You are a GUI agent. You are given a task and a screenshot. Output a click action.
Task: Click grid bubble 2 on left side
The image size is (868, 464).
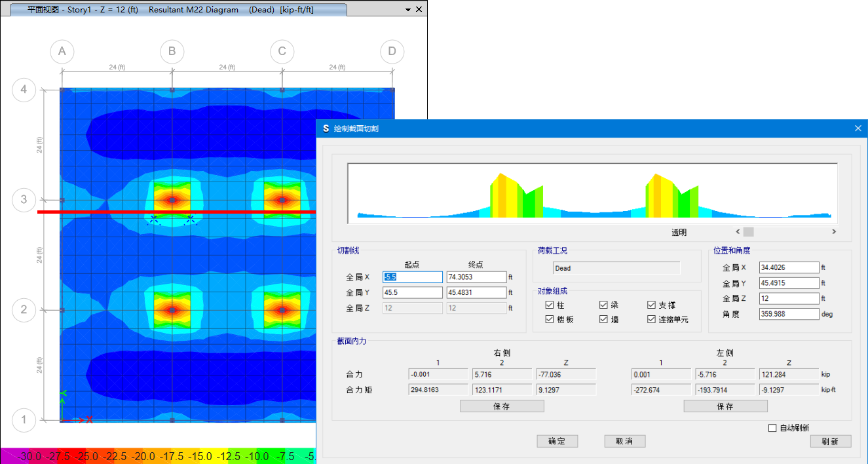24,309
